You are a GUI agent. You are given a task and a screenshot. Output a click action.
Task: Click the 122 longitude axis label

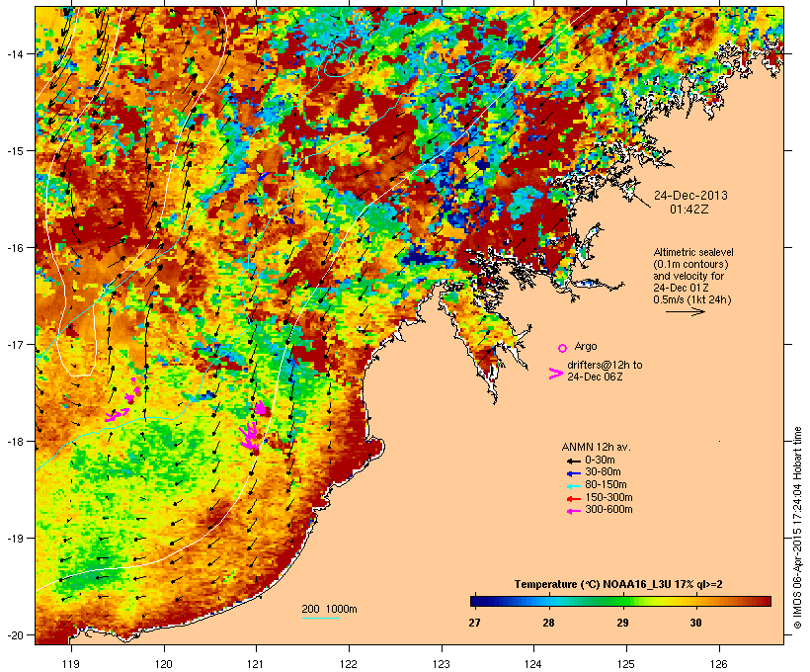(x=349, y=664)
